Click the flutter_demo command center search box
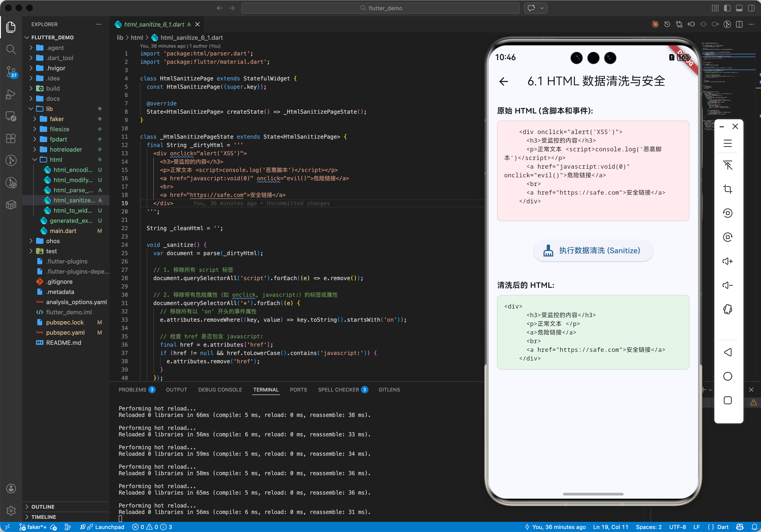Viewport: 761px width, 532px height. 380,8
